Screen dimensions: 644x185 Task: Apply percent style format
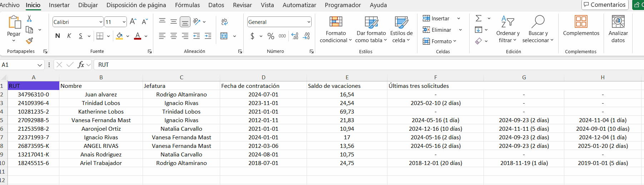(271, 36)
